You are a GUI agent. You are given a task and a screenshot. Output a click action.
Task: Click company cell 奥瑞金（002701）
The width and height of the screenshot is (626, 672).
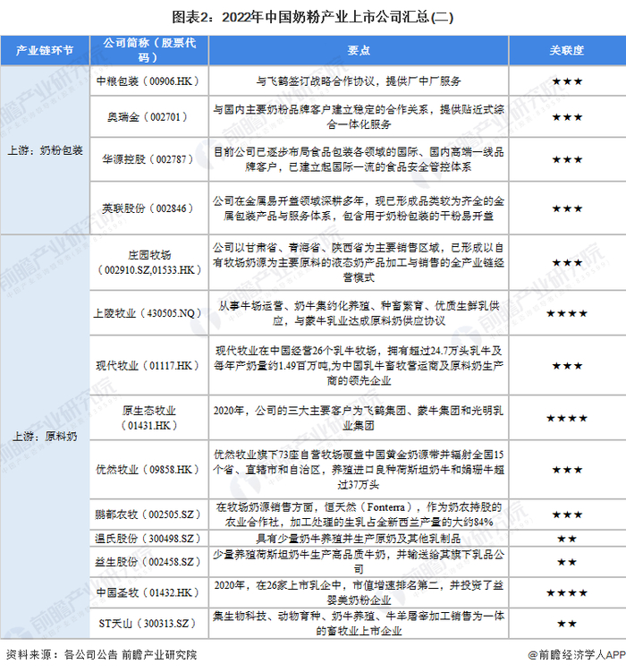(x=149, y=116)
